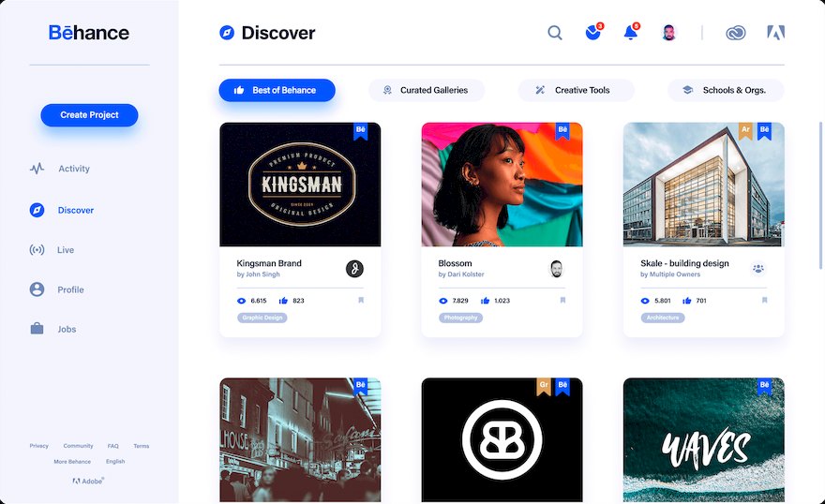Switch to Schools & Orgs. tab

pos(726,90)
